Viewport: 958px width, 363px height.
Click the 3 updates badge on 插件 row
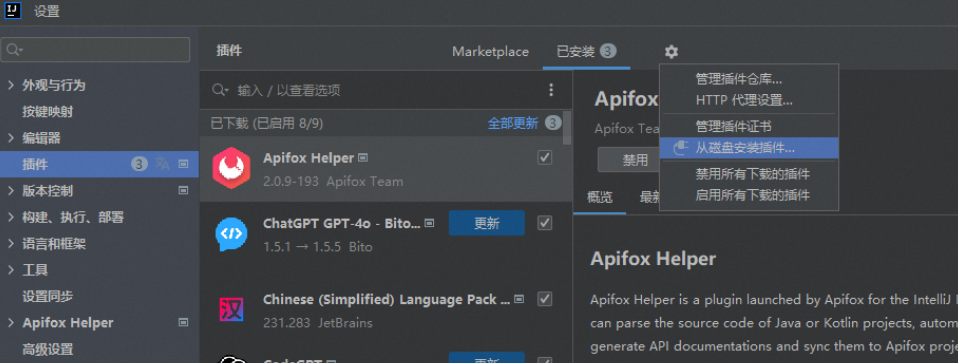(139, 164)
